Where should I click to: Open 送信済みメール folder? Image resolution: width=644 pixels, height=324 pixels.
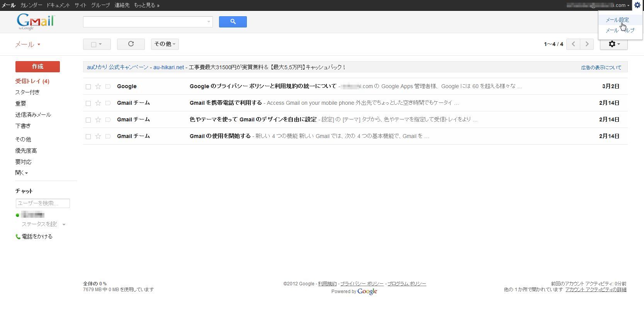(33, 115)
